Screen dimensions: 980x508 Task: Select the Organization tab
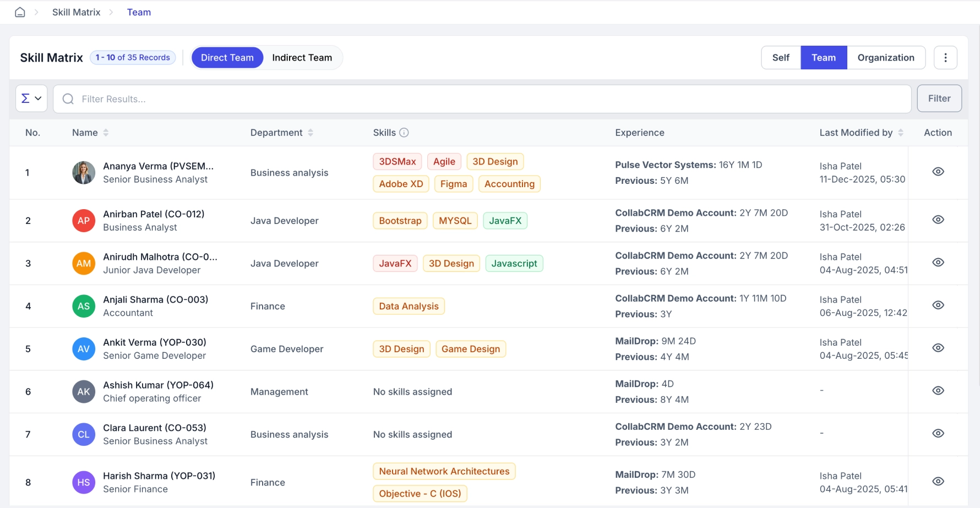[x=885, y=58]
